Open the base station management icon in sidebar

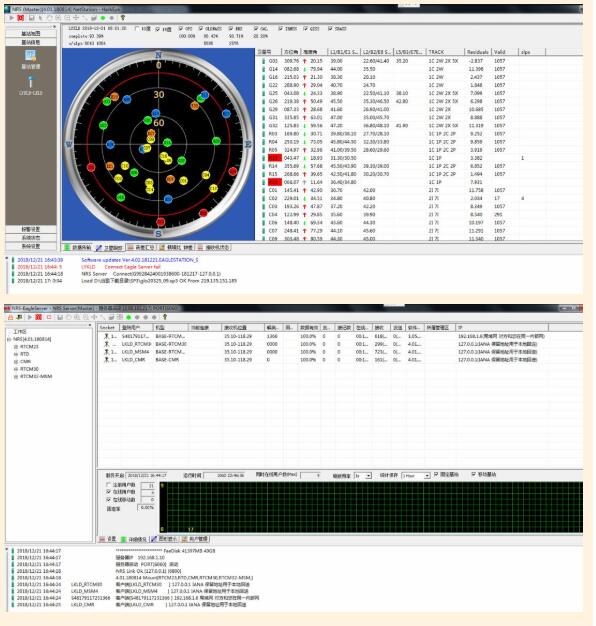(x=30, y=58)
